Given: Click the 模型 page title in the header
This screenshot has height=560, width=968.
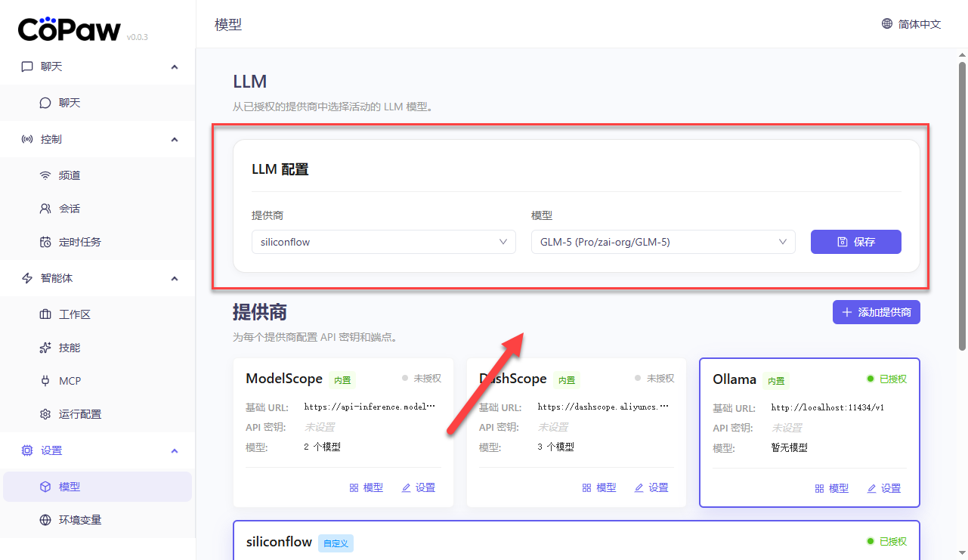Looking at the screenshot, I should [x=228, y=24].
